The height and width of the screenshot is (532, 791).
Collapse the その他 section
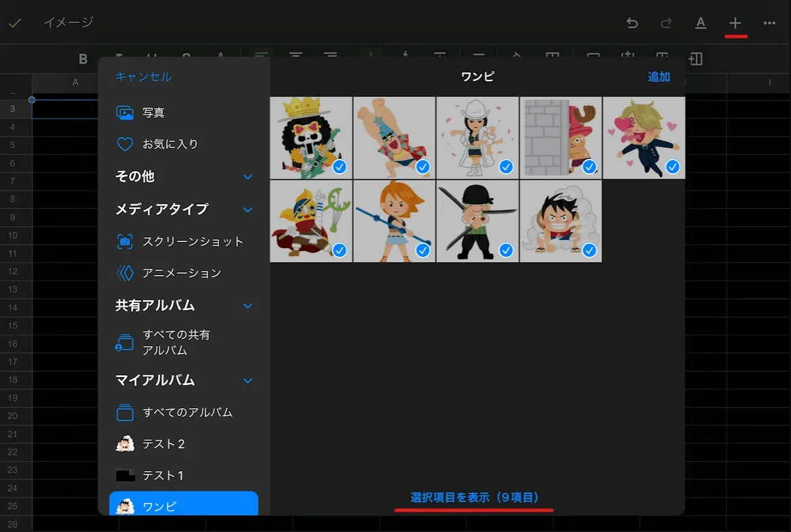click(x=247, y=176)
